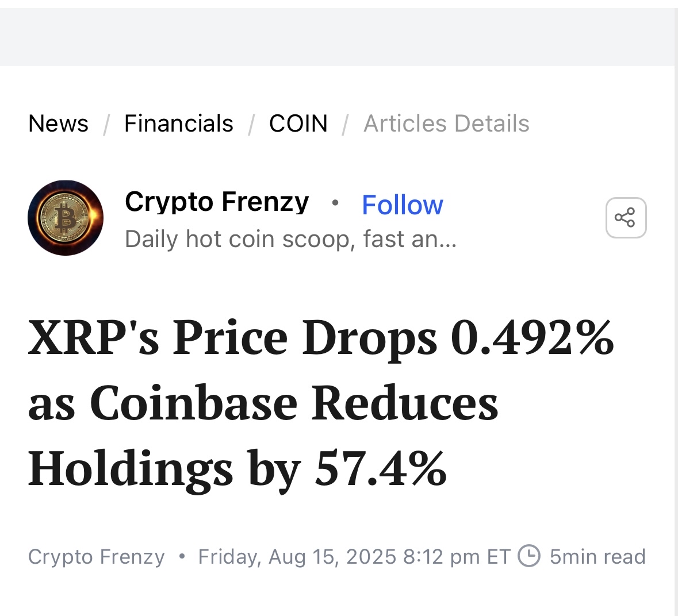Click the XRP's Price Drops headline

tap(320, 403)
